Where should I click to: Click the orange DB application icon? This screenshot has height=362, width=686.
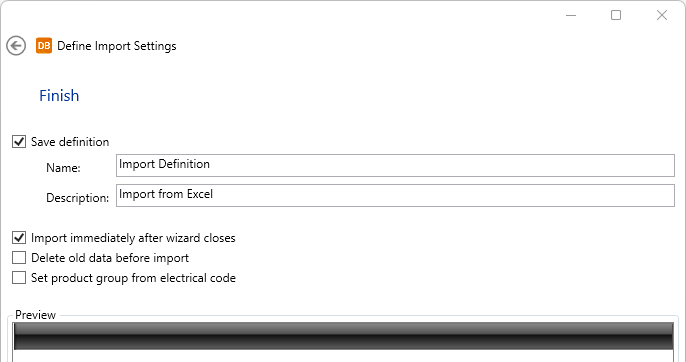point(44,46)
